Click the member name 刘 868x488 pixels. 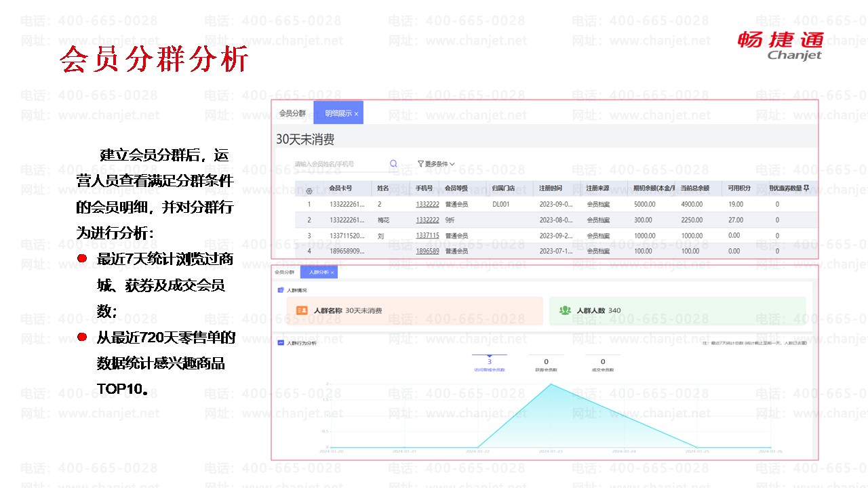(x=380, y=235)
